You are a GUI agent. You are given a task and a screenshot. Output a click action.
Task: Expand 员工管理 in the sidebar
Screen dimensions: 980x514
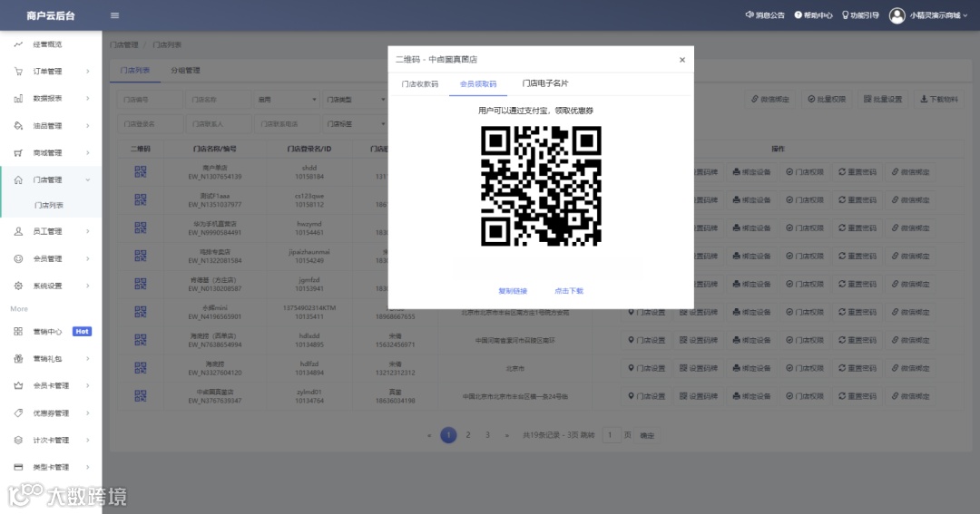point(51,232)
